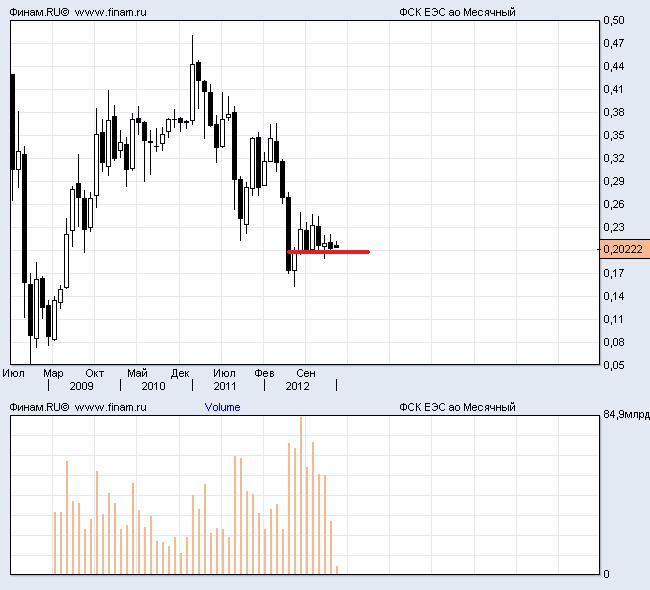Click the tallest volume bar
The width and height of the screenshot is (650, 590).
[301, 495]
